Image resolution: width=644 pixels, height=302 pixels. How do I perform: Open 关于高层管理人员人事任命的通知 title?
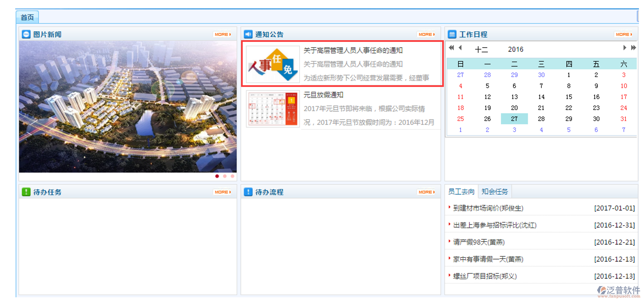click(353, 51)
